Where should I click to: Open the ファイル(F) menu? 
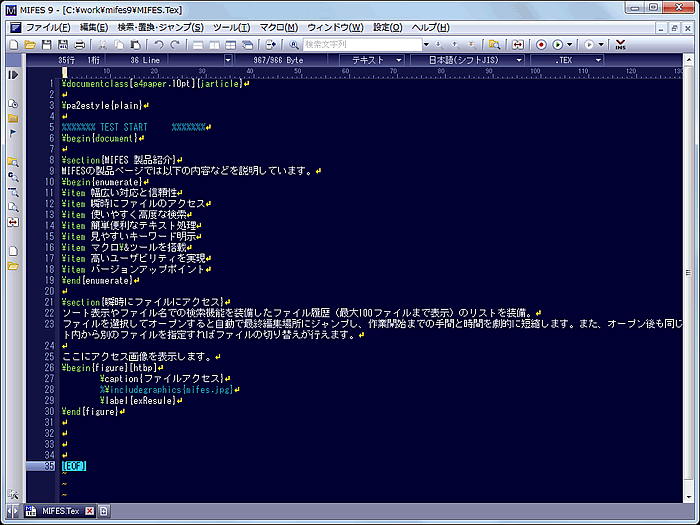coord(47,26)
